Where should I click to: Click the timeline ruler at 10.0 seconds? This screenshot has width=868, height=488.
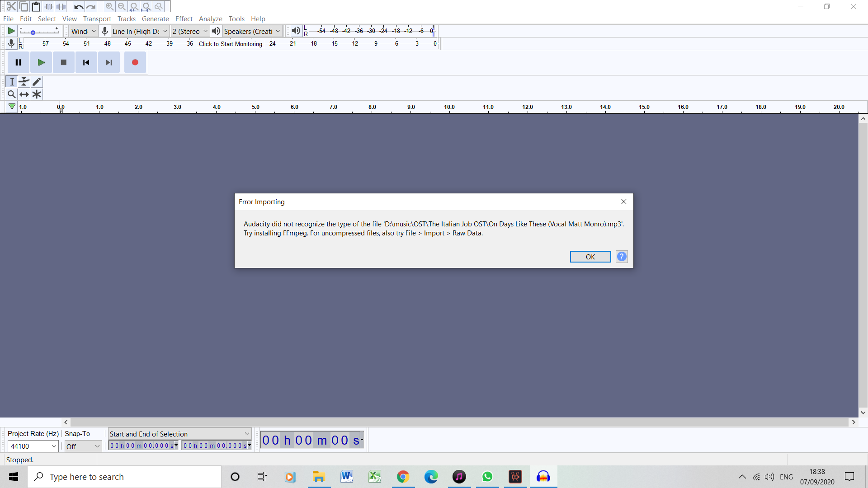pyautogui.click(x=449, y=107)
